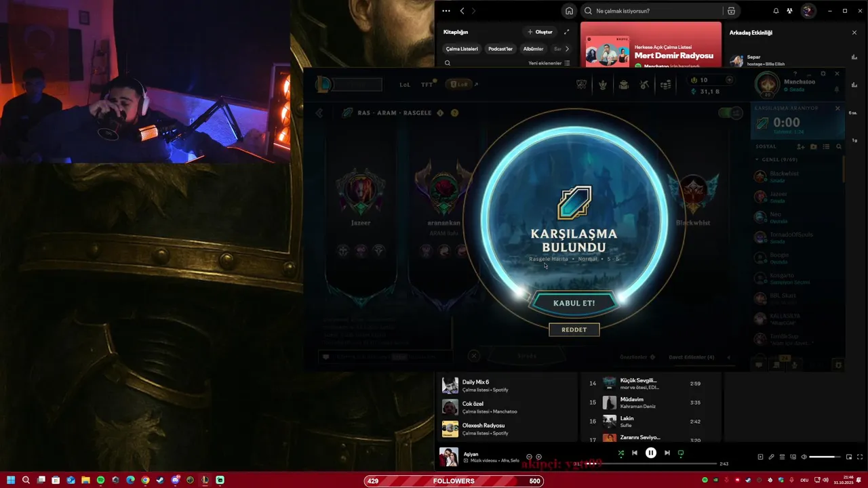Adjust Spotify volume slider
The image size is (868, 488).
point(825,457)
